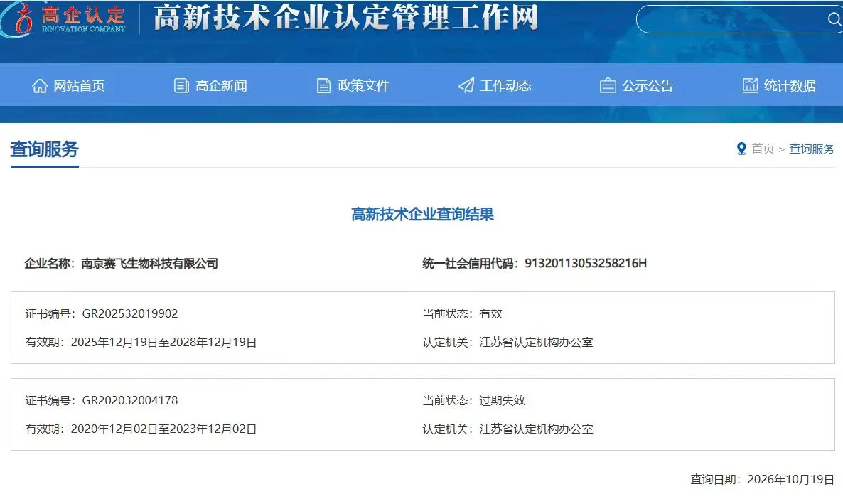Image resolution: width=843 pixels, height=504 pixels.
Task: Open the 公示公告 menu item
Action: (648, 86)
